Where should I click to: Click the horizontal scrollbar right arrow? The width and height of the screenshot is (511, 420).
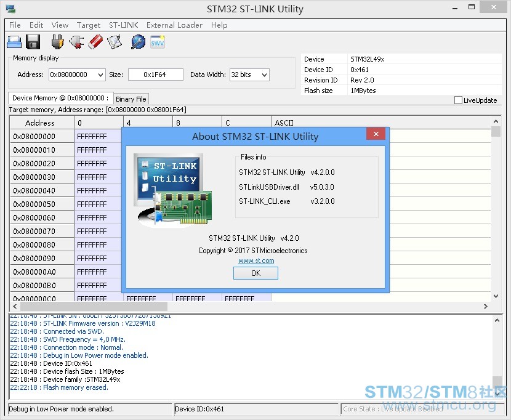tap(486, 306)
